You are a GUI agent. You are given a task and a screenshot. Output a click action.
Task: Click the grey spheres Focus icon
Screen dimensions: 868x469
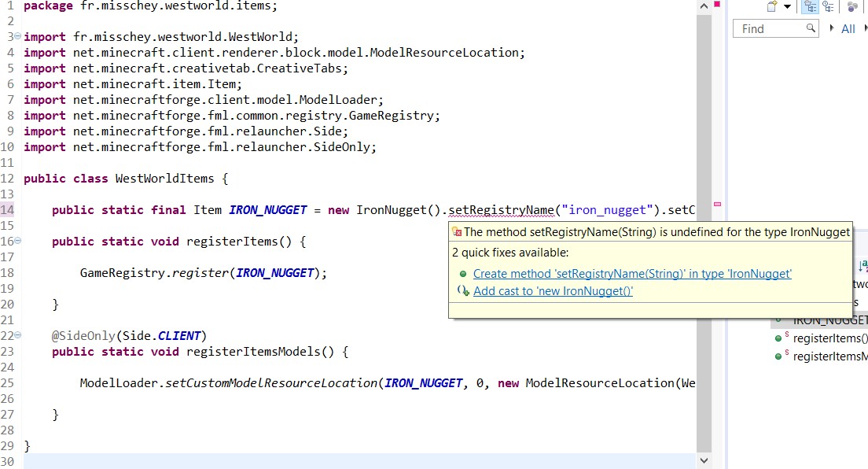click(x=853, y=7)
